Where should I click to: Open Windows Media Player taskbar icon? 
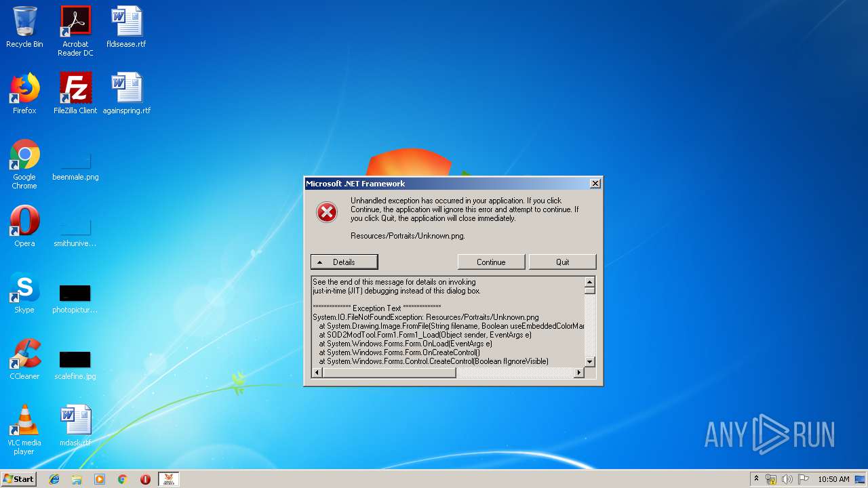[100, 479]
